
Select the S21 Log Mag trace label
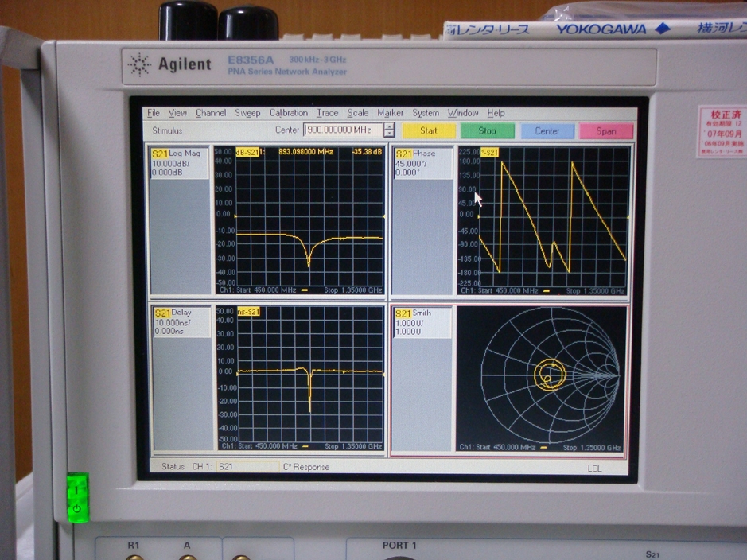tap(180, 153)
